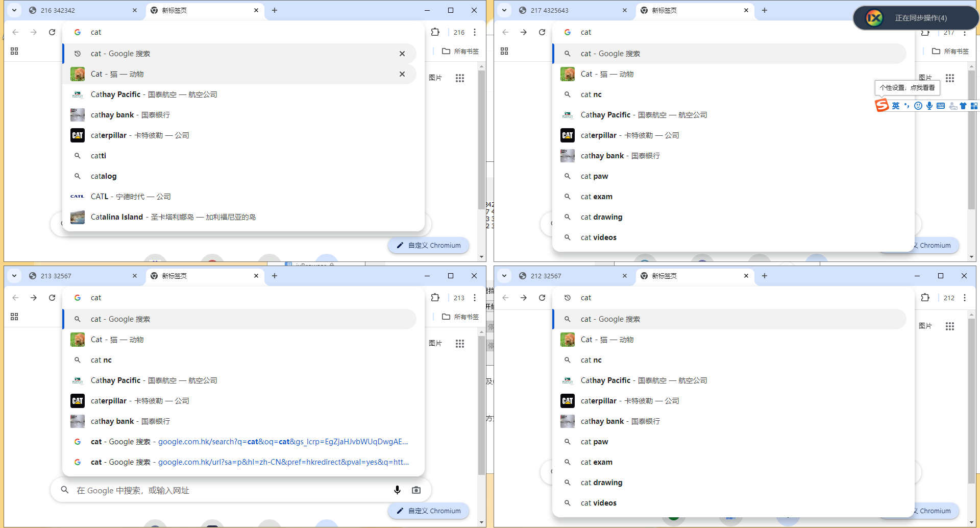Screen dimensions: 980x528
Task: Click vertical scrollbar in window 216
Action: (481, 139)
